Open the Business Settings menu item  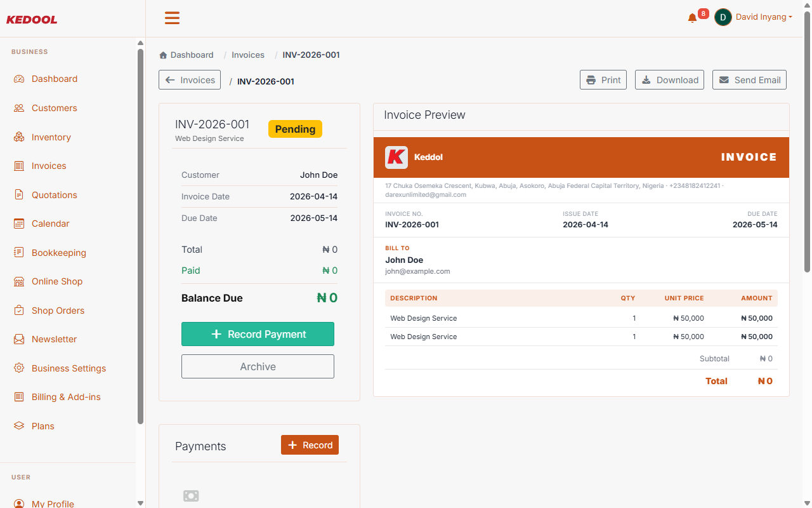coord(69,368)
